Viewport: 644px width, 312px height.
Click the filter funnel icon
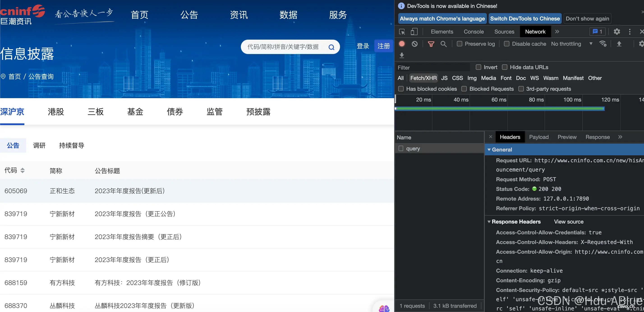[x=430, y=44]
